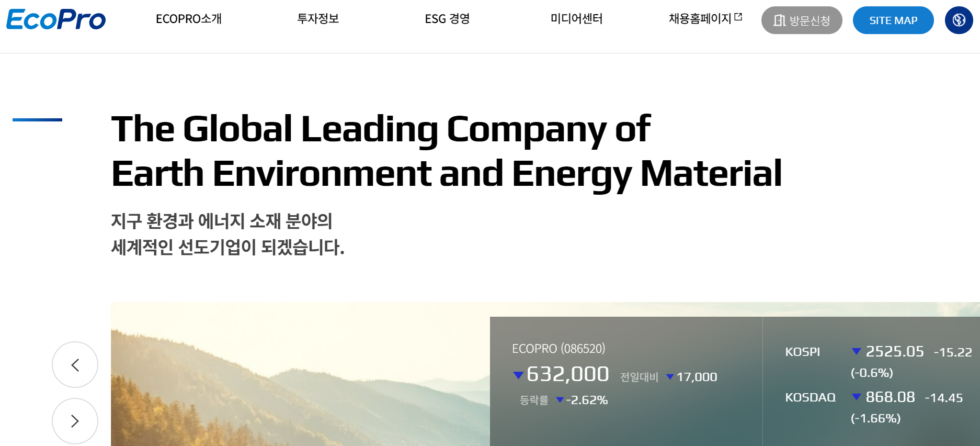This screenshot has height=446, width=980.
Task: Click the -2.62% fluctuation rate
Action: pos(587,400)
